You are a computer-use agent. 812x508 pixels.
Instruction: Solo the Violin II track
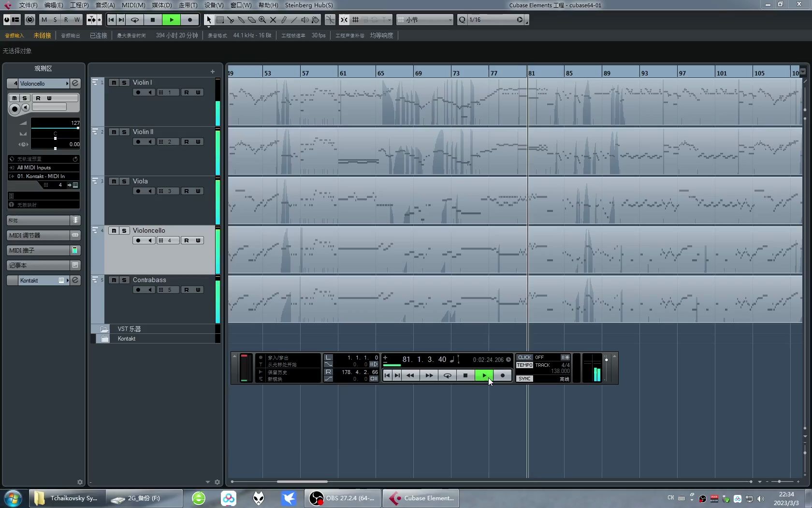pyautogui.click(x=124, y=132)
